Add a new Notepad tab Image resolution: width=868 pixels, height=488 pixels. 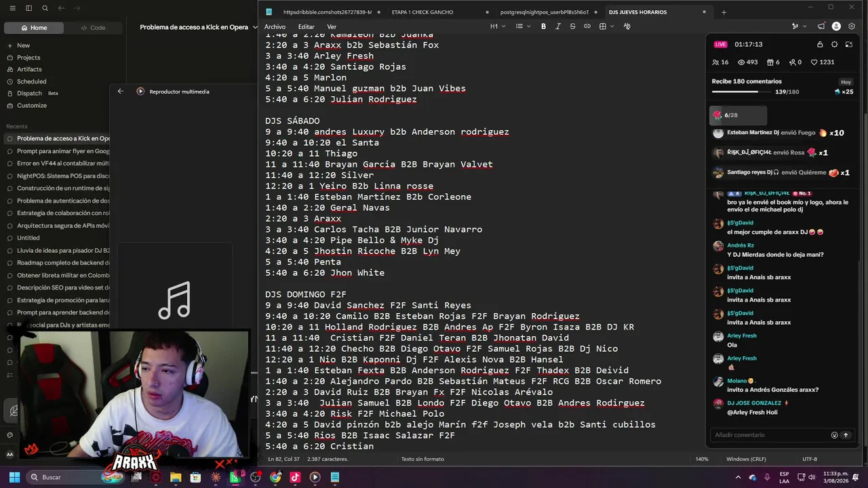724,12
